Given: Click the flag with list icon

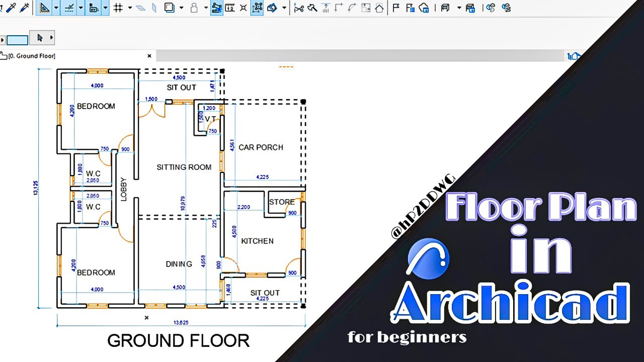Looking at the screenshot, I should pos(410,8).
